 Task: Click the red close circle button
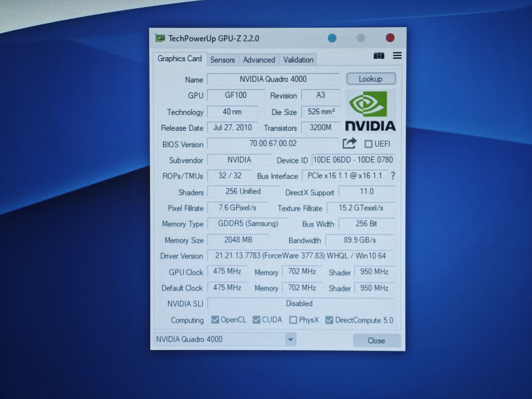(390, 38)
